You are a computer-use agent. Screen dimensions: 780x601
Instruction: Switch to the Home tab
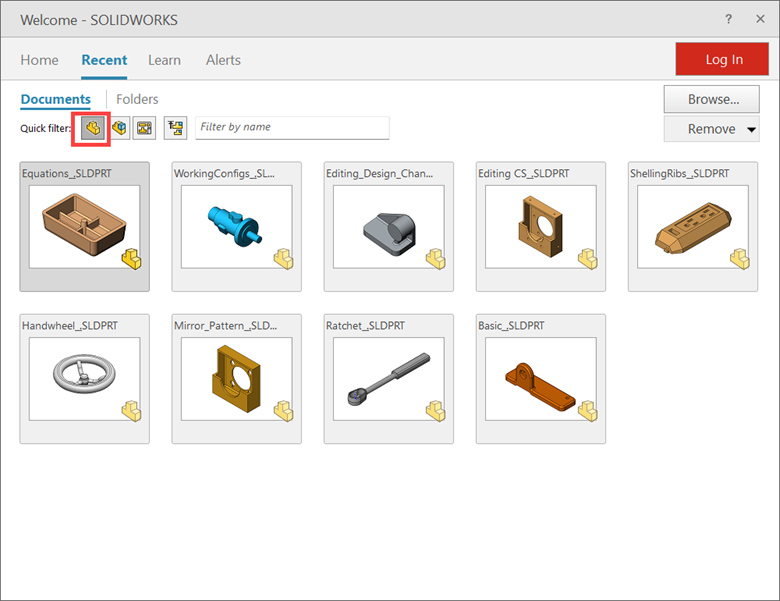tap(39, 60)
